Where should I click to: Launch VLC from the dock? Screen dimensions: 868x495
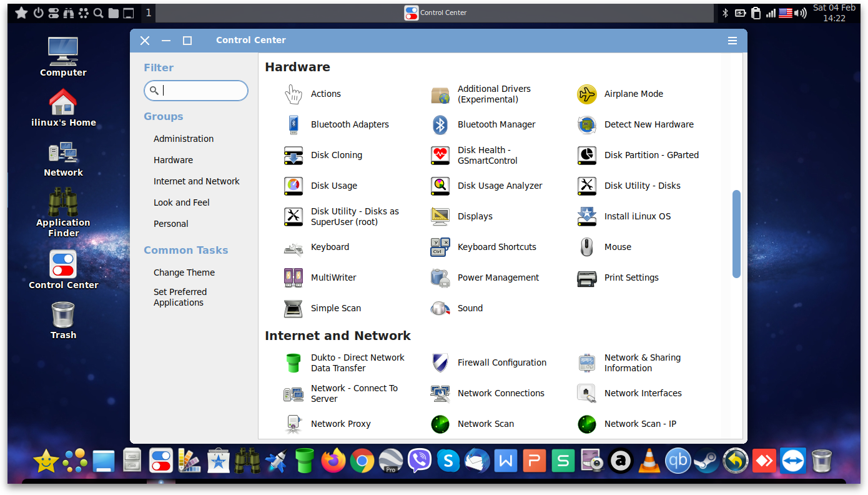pos(649,462)
